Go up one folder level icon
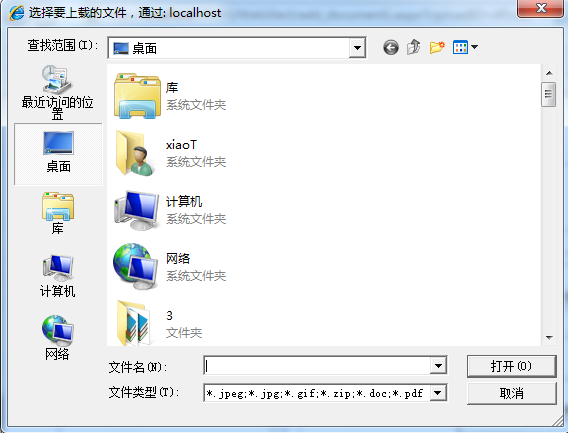Image resolution: width=568 pixels, height=433 pixels. (x=413, y=47)
